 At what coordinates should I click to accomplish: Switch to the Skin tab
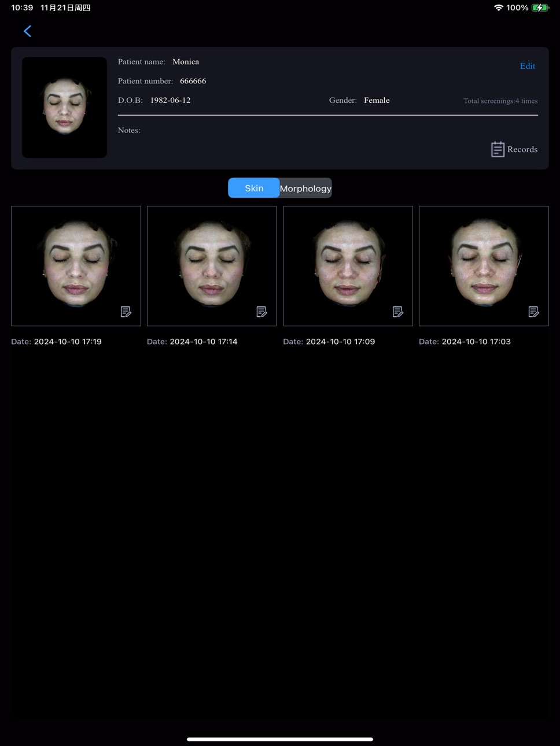(x=254, y=188)
